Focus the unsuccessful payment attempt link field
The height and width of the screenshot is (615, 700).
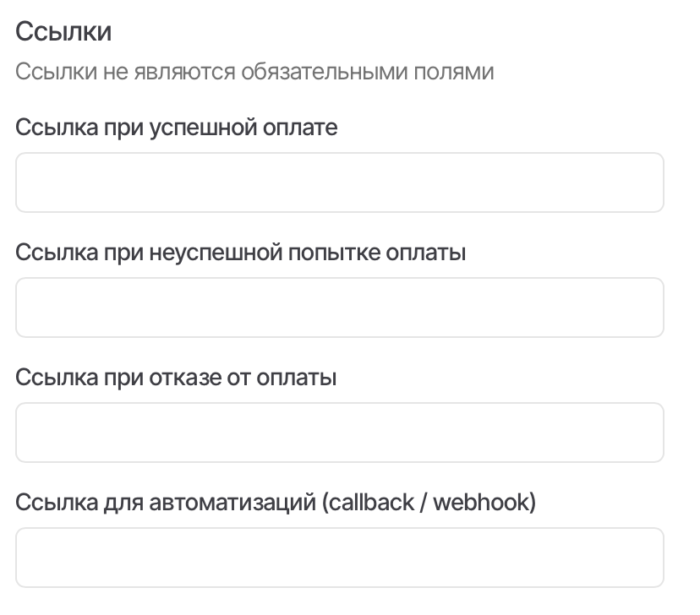coord(339,307)
